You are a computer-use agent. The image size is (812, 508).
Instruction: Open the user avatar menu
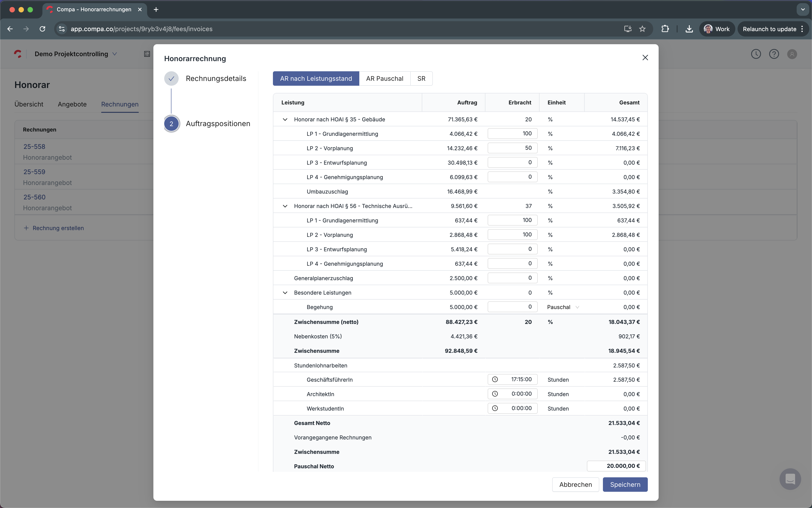tap(792, 54)
